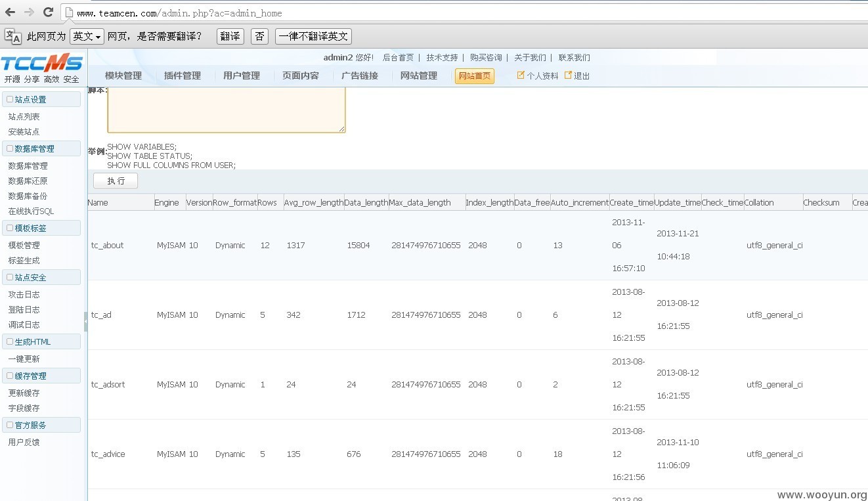Collapse the 缓存管理 sidebar section
The width and height of the screenshot is (868, 501).
pyautogui.click(x=41, y=376)
